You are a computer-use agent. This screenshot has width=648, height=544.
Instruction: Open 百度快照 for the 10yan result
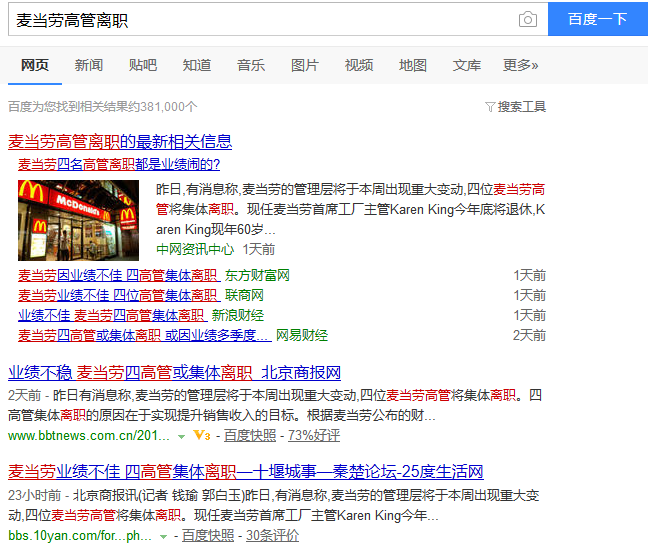pyautogui.click(x=207, y=536)
